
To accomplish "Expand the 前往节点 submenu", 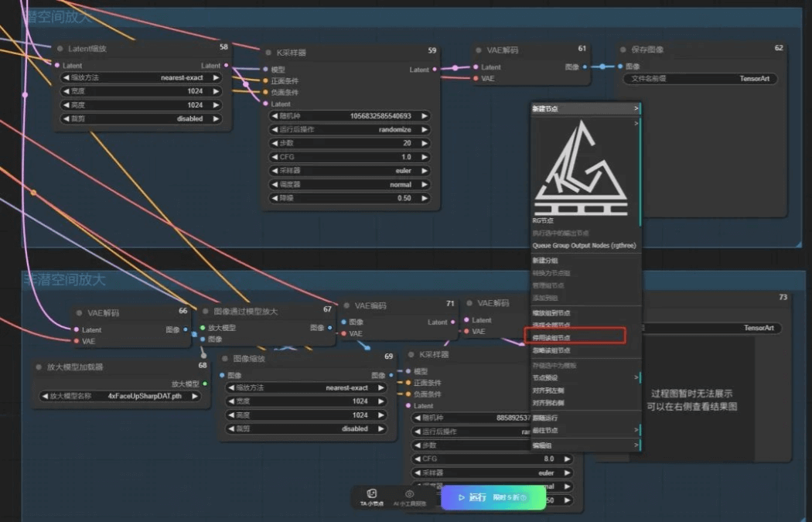I will pos(585,430).
